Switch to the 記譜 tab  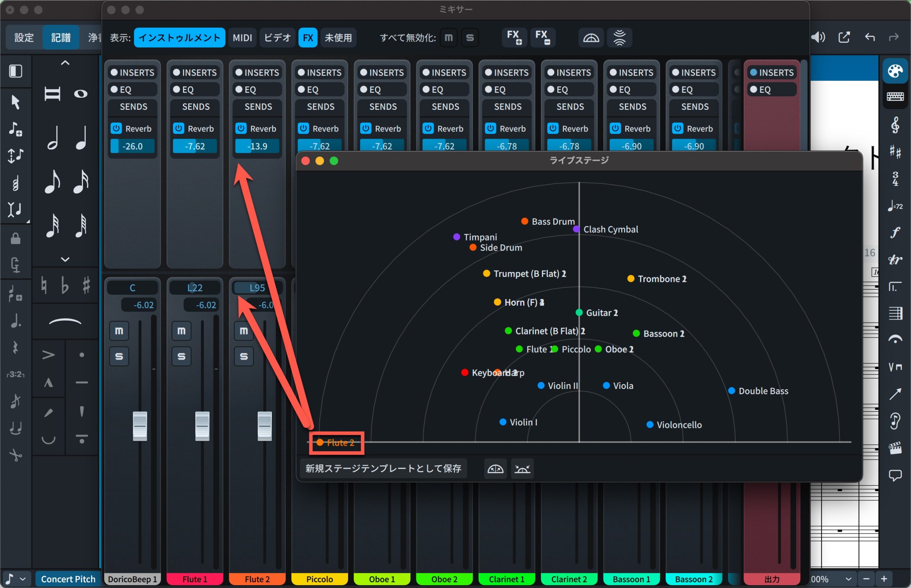click(61, 37)
